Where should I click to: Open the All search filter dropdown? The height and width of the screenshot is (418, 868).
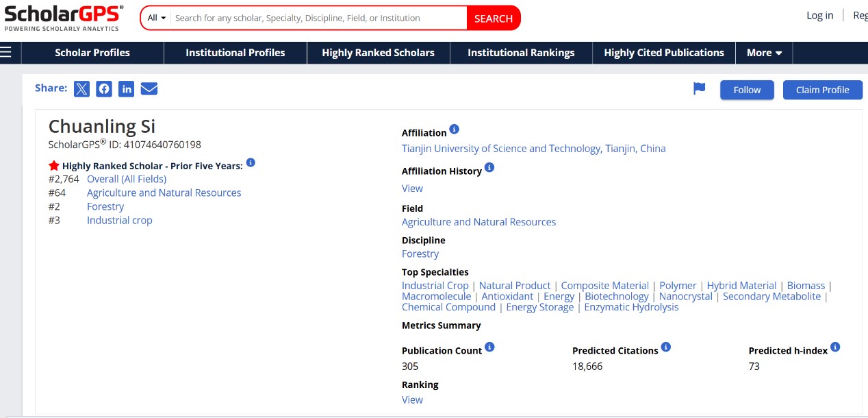click(157, 18)
